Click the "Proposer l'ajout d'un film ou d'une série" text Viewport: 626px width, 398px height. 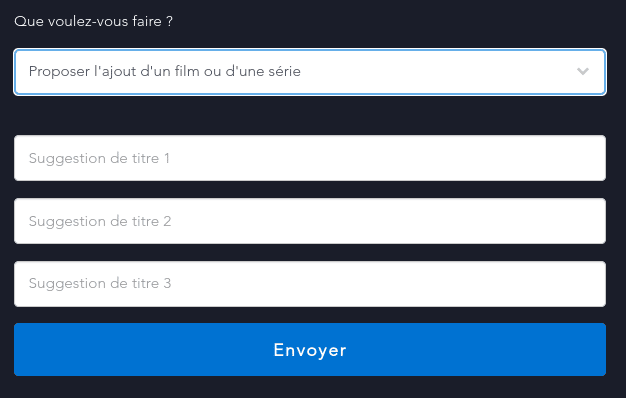coord(164,71)
